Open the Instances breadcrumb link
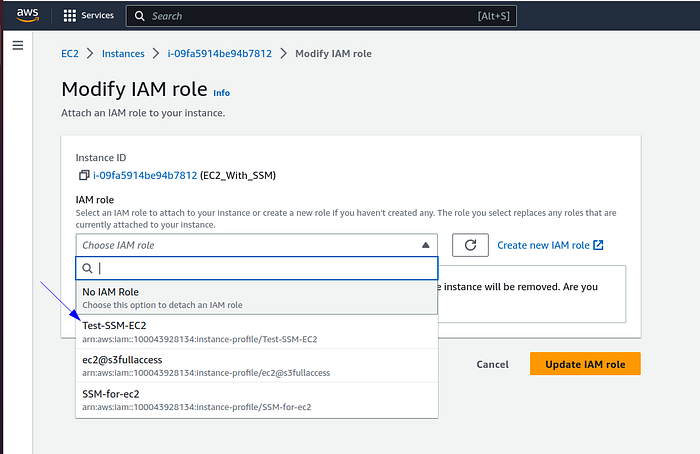This screenshot has width=700, height=454. click(x=123, y=54)
